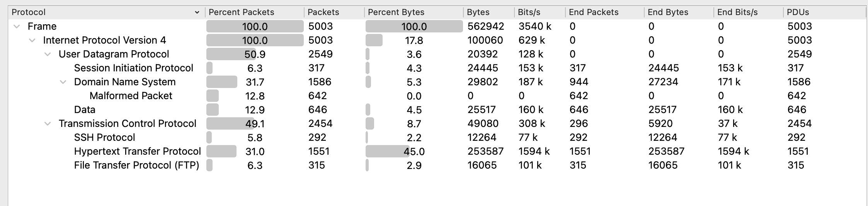868x206 pixels.
Task: Collapse User Datagram Protocol node
Action: (48, 54)
